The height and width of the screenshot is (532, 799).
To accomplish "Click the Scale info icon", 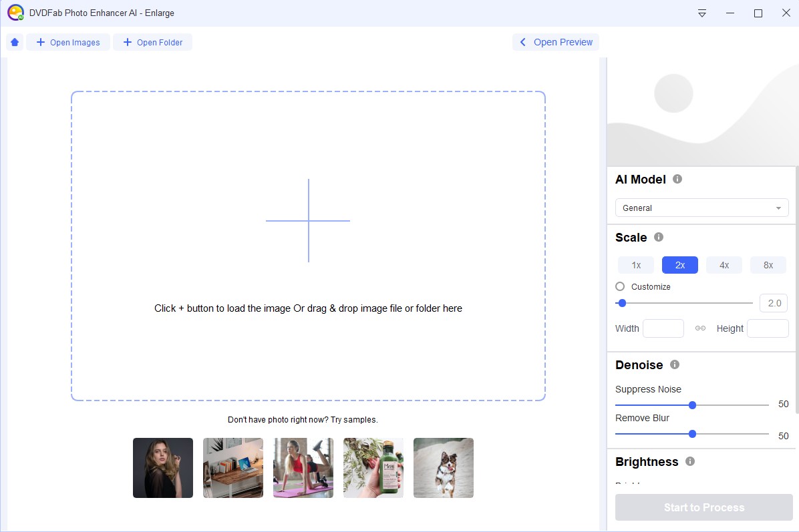I will pyautogui.click(x=658, y=237).
